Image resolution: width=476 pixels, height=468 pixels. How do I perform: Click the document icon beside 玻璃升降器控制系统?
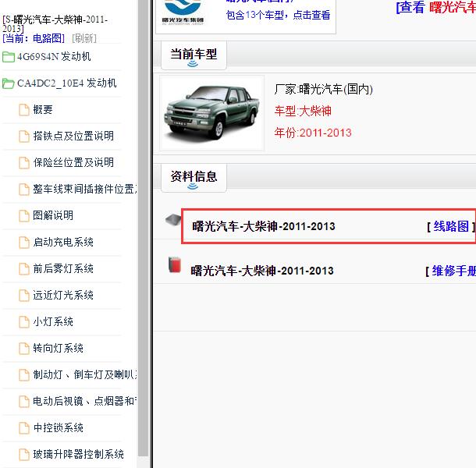pyautogui.click(x=24, y=455)
